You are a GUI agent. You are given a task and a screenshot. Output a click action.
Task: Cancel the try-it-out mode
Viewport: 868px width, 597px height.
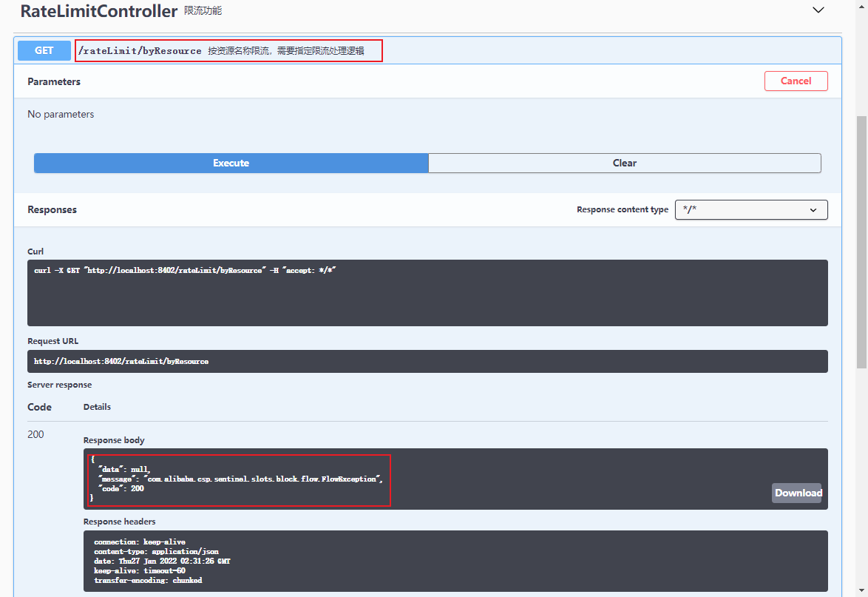(796, 81)
